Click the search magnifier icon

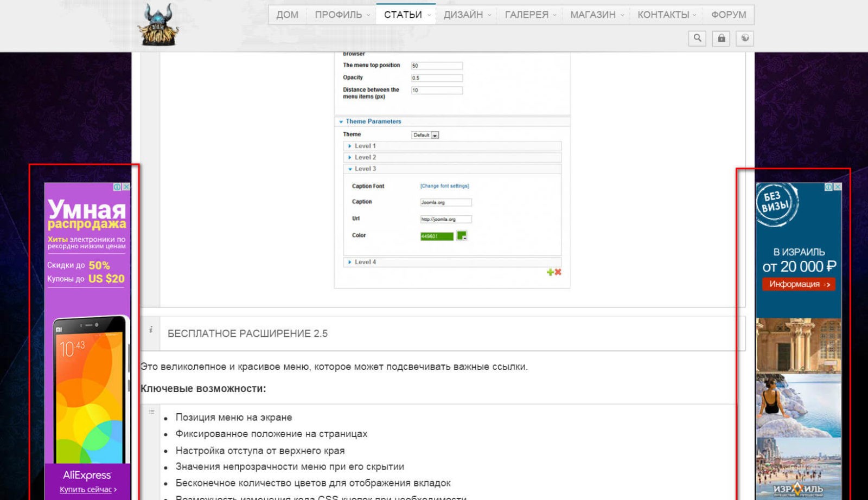(x=698, y=38)
